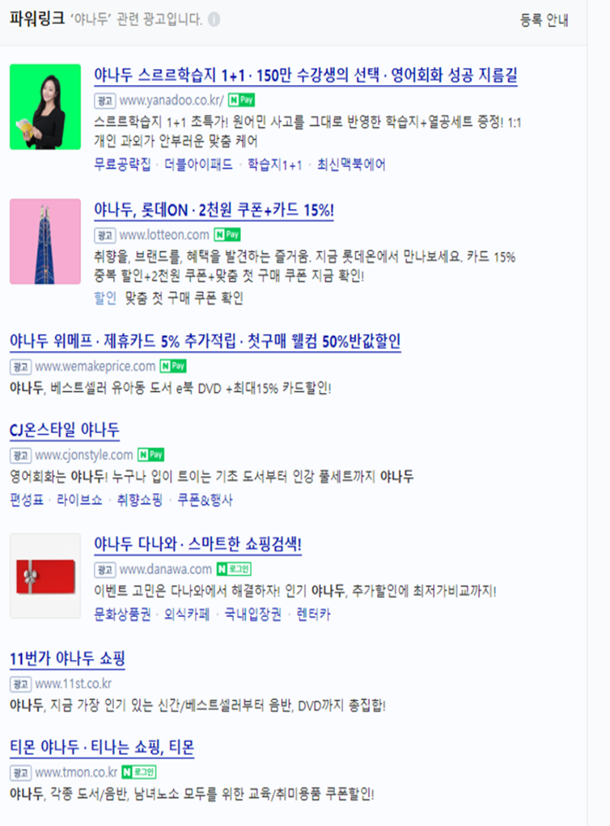Screen dimensions: 610x826
Task: Click the N Pay badge next to www.lotteon.com
Action: tap(227, 234)
